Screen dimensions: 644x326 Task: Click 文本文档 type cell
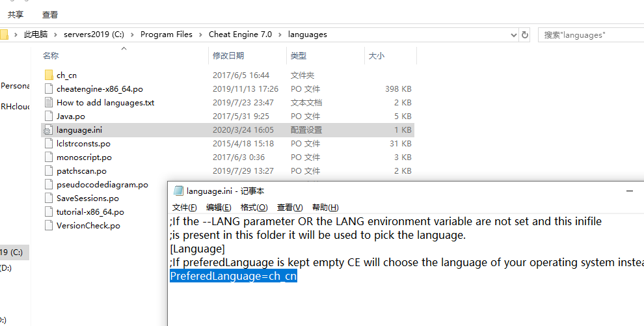pyautogui.click(x=306, y=102)
